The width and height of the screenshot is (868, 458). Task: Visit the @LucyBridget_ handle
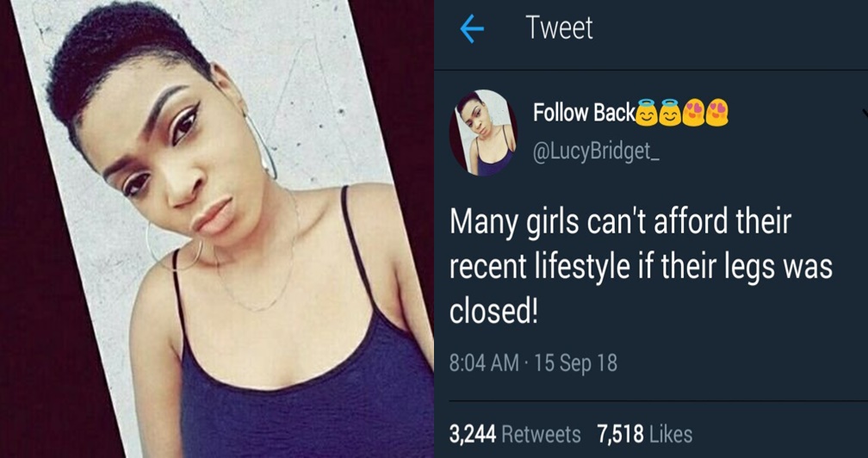(x=596, y=152)
